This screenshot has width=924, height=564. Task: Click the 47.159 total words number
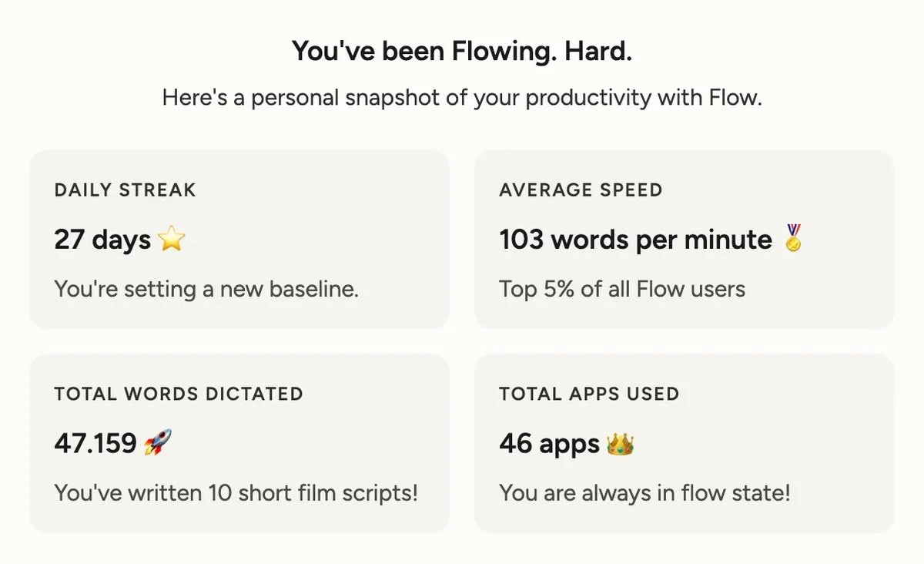pos(95,444)
